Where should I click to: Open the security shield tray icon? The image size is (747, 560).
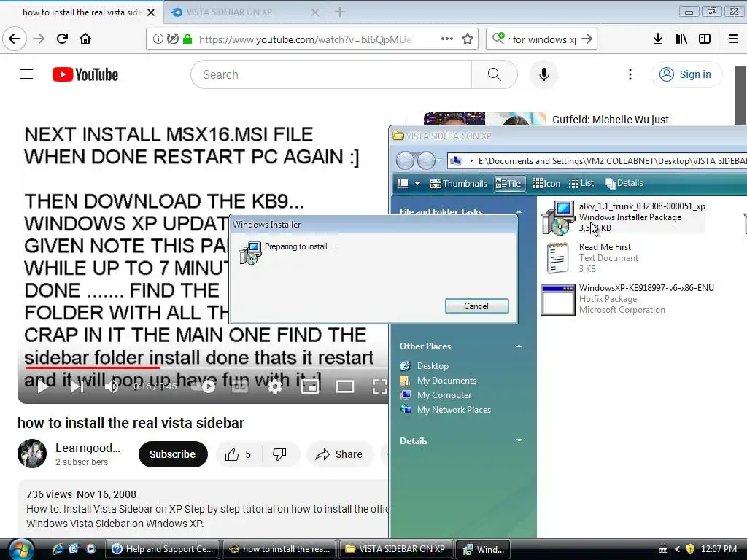(x=690, y=549)
